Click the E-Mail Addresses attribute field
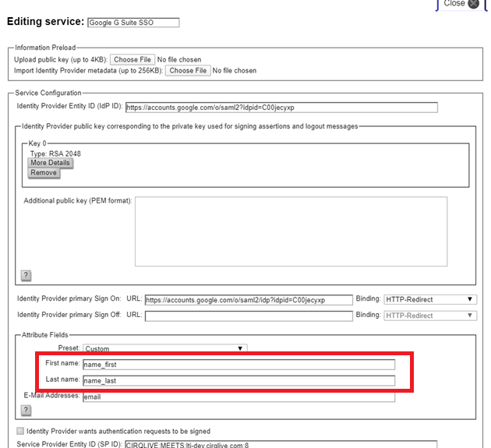Screen dimensions: 491x448 [239, 397]
